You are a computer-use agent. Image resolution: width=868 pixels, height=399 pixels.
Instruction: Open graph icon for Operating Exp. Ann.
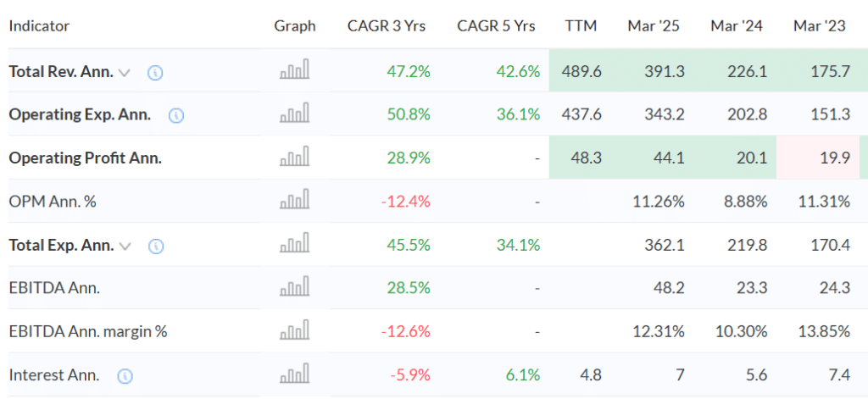click(295, 114)
